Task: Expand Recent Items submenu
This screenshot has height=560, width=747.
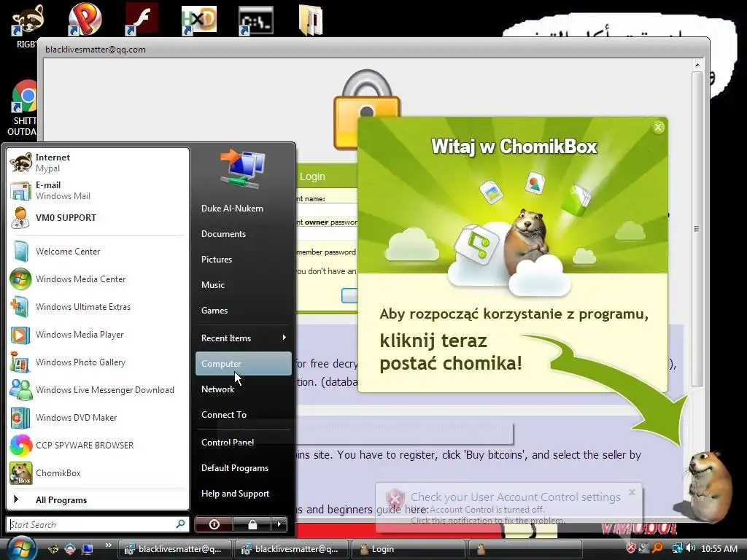Action: click(x=243, y=338)
